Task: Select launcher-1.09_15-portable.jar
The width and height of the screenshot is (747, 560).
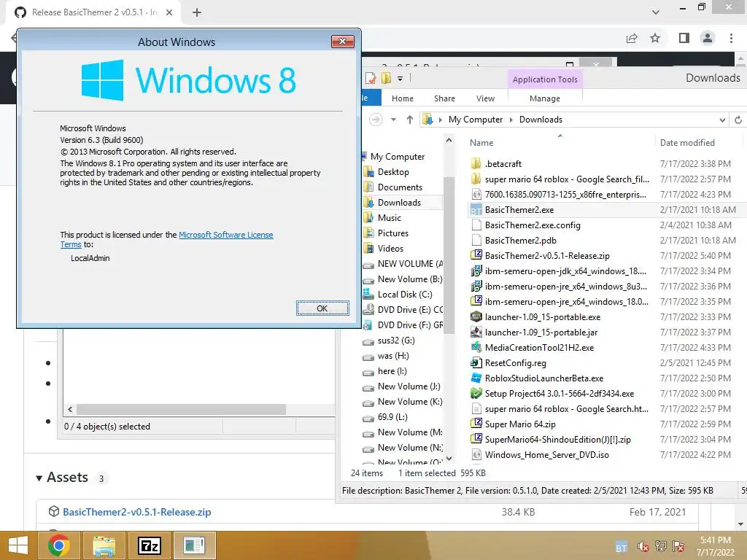Action: [541, 332]
